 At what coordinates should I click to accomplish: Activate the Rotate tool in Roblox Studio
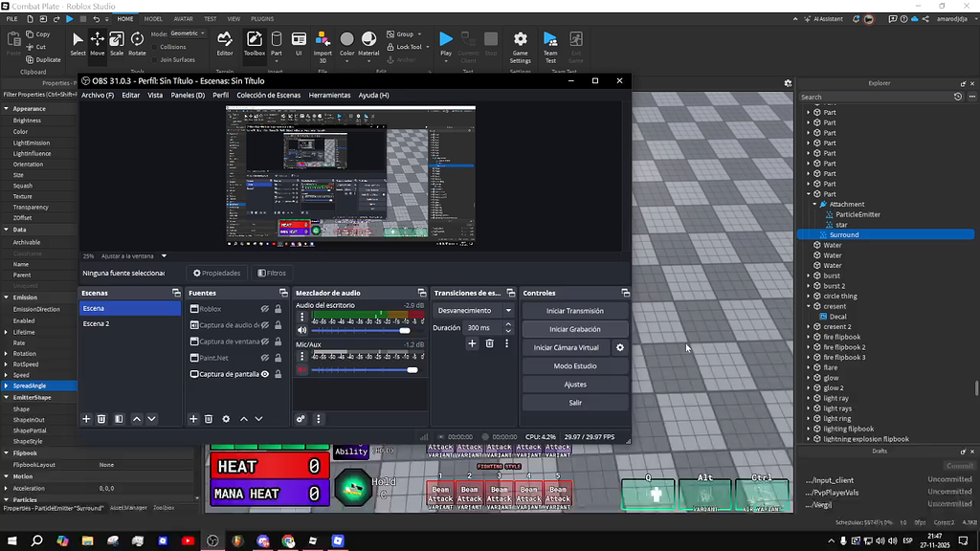click(137, 44)
